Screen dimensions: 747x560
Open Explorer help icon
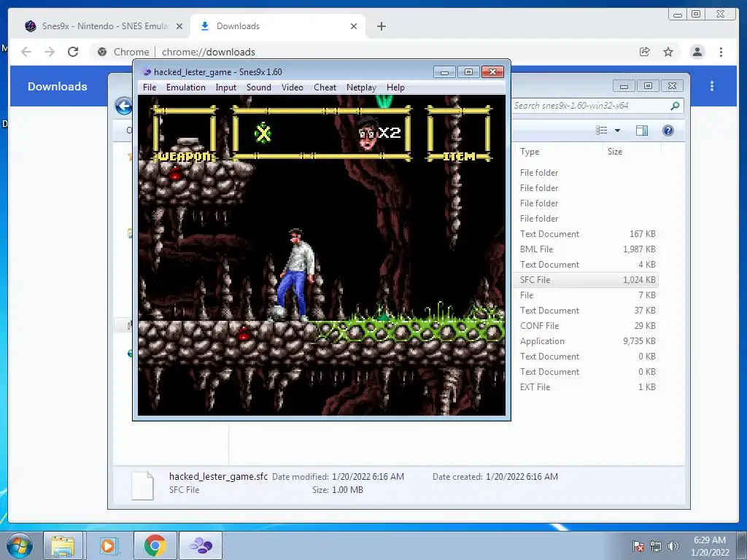(x=668, y=131)
